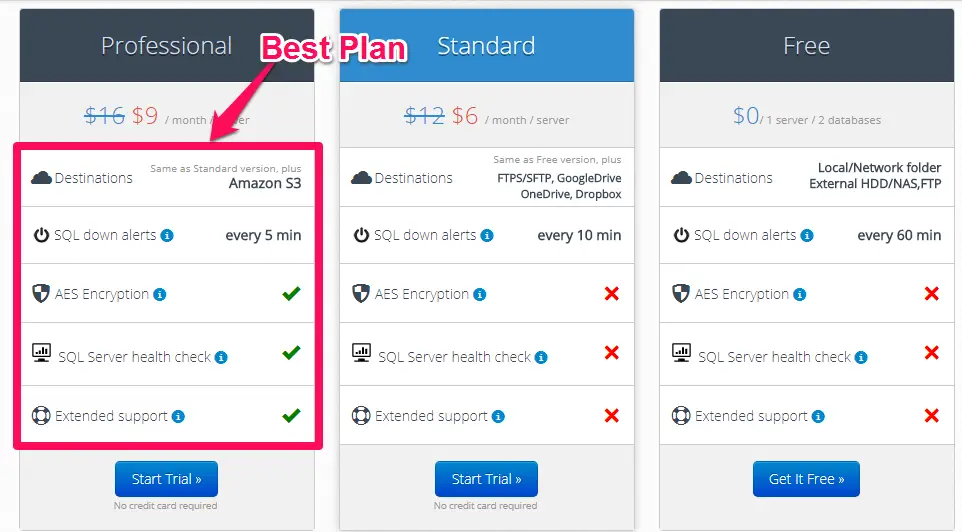Click info icon beside Professional Extended support
The height and width of the screenshot is (532, 962).
(x=178, y=417)
